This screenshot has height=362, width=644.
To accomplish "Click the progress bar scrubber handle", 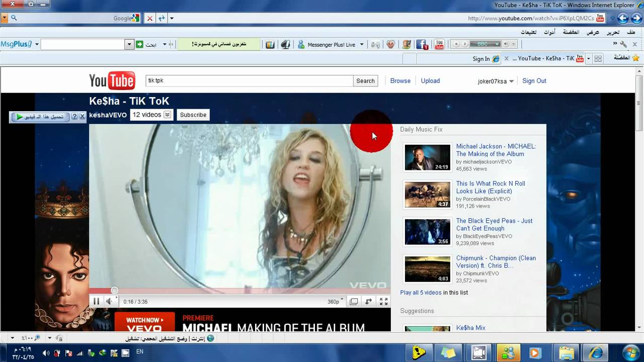I will (x=114, y=291).
